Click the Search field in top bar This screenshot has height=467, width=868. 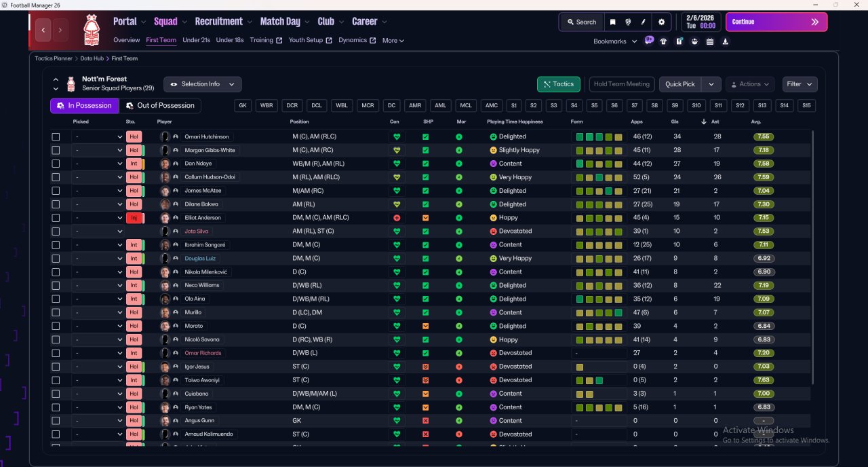point(581,22)
